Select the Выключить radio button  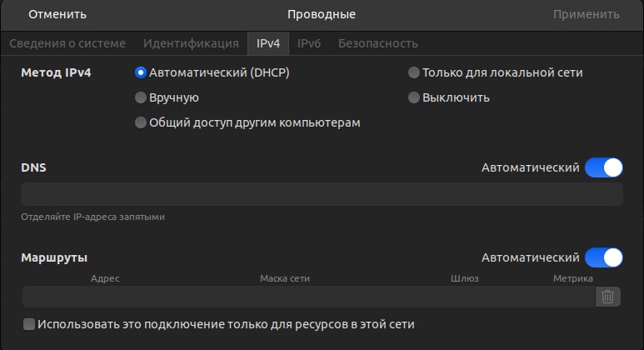(x=414, y=97)
